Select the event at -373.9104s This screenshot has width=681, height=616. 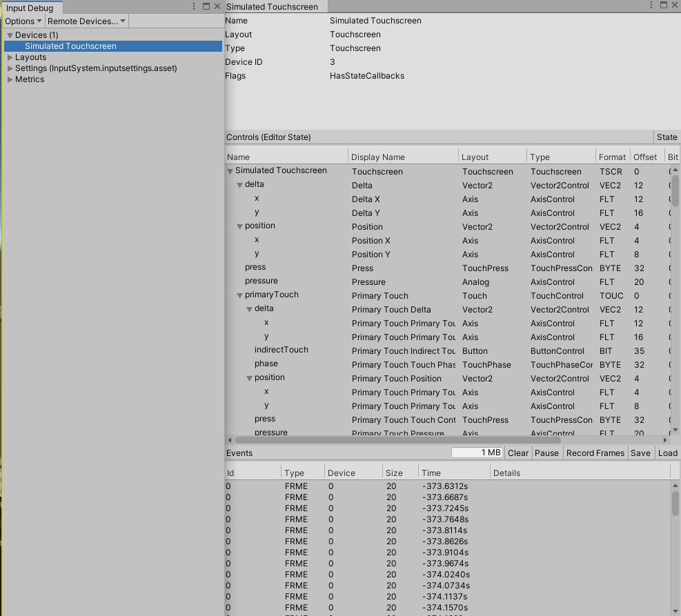pyautogui.click(x=447, y=552)
